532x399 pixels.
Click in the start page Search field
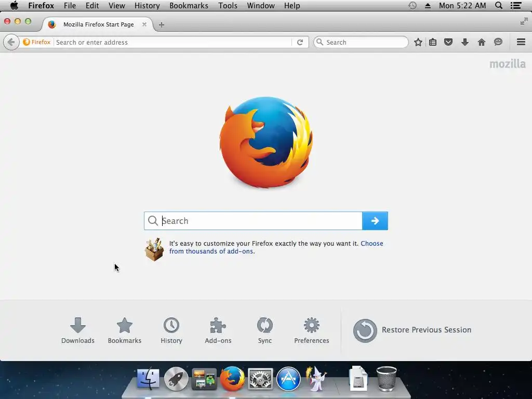[x=253, y=221]
